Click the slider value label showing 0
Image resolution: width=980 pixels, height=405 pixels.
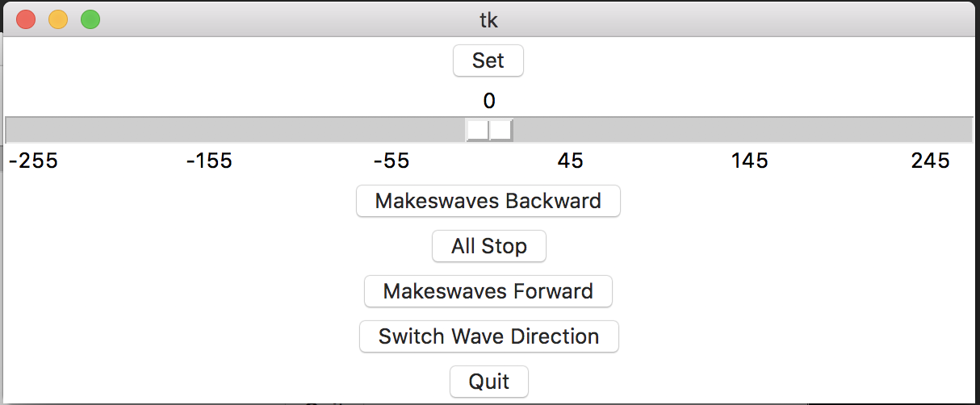pos(489,101)
